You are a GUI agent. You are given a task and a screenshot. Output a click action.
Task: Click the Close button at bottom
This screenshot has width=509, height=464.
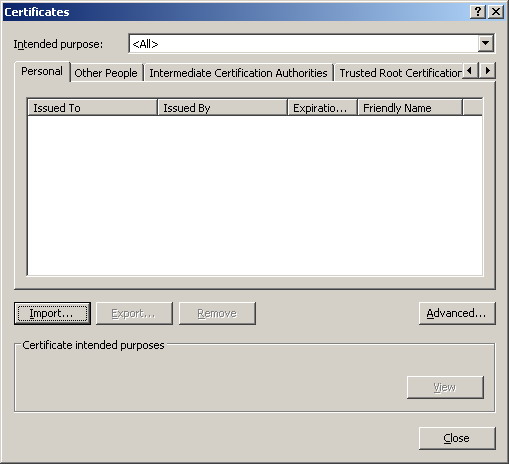point(457,438)
